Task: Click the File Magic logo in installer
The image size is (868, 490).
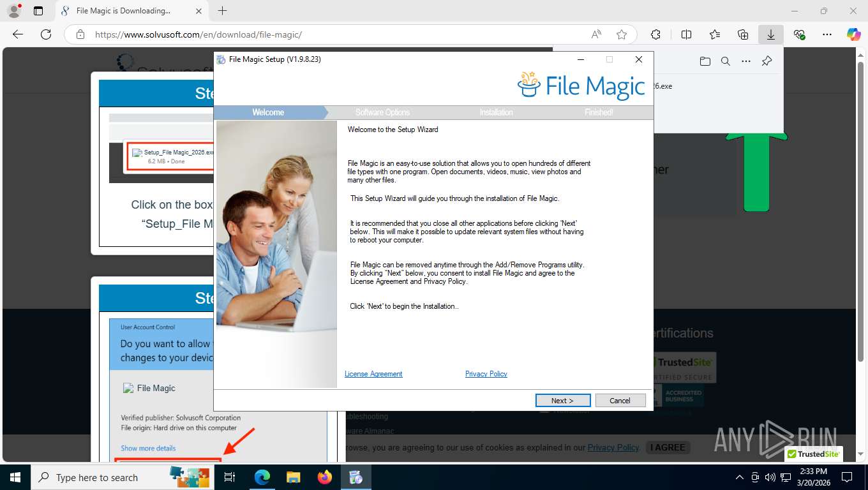Action: click(x=581, y=86)
